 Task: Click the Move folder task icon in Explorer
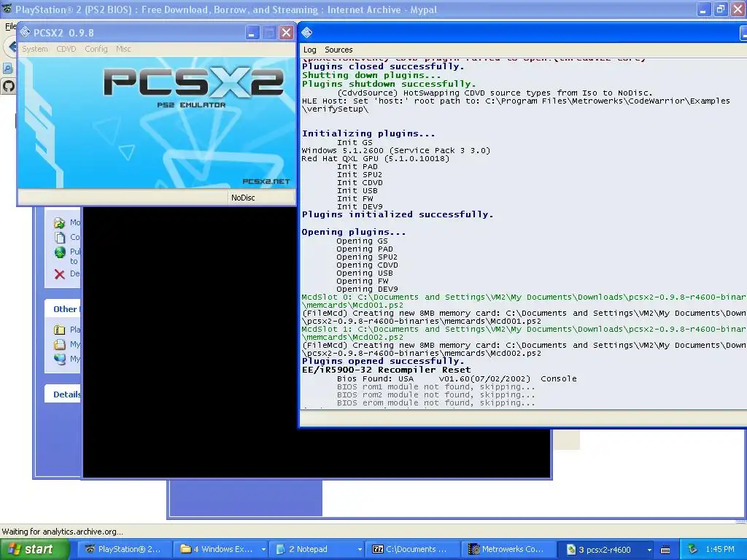click(60, 222)
